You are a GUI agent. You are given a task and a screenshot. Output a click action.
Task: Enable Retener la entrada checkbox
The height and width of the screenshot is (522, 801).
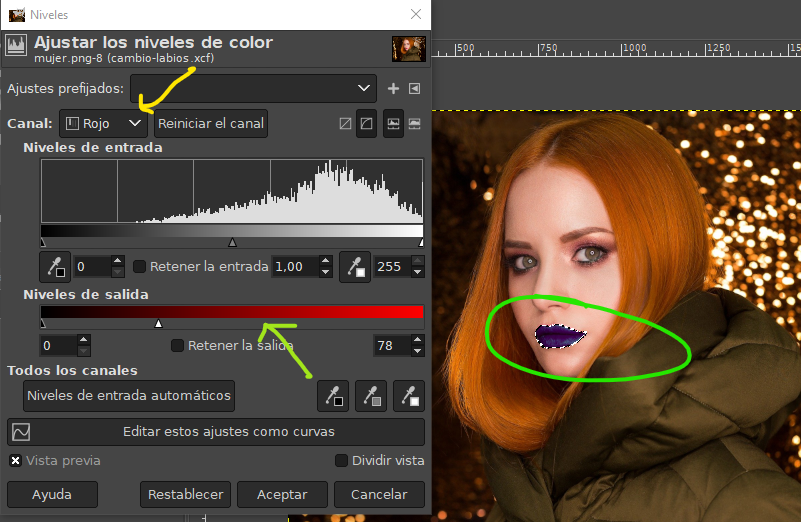coord(140,267)
